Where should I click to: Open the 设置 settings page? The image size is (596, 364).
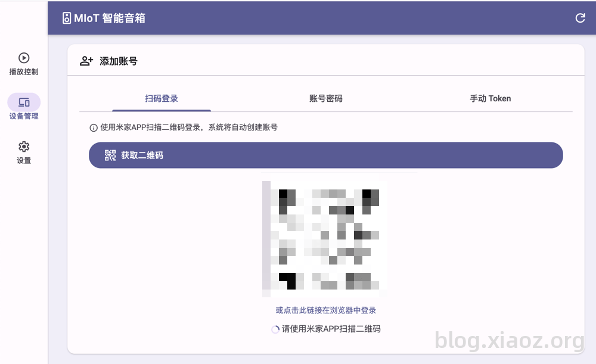coord(24,153)
